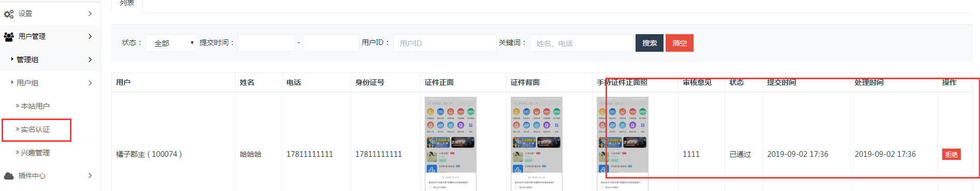The image size is (980, 191).
Task: Click the status cell 已通过
Action: [x=740, y=154]
